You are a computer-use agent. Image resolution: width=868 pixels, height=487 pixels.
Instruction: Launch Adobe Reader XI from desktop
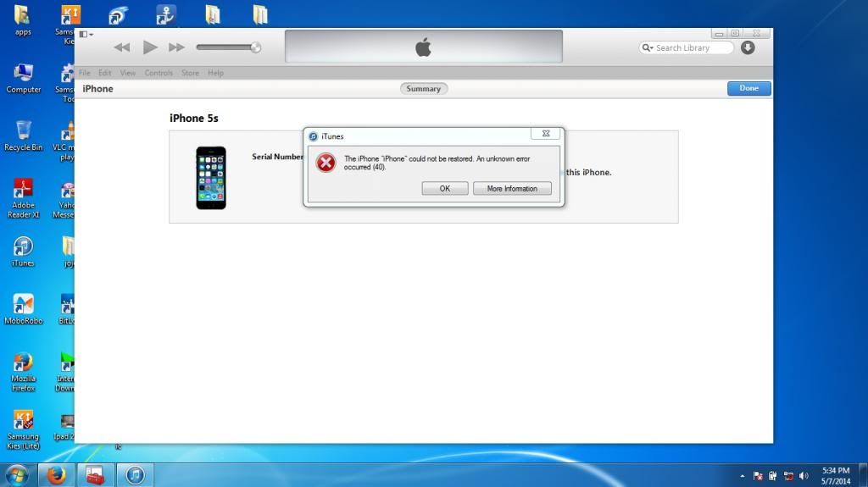tap(23, 198)
